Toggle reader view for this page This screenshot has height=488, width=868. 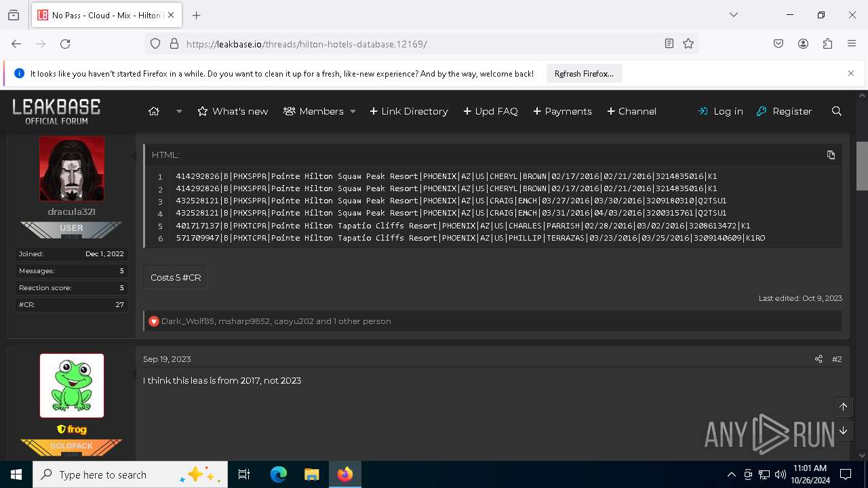[669, 43]
